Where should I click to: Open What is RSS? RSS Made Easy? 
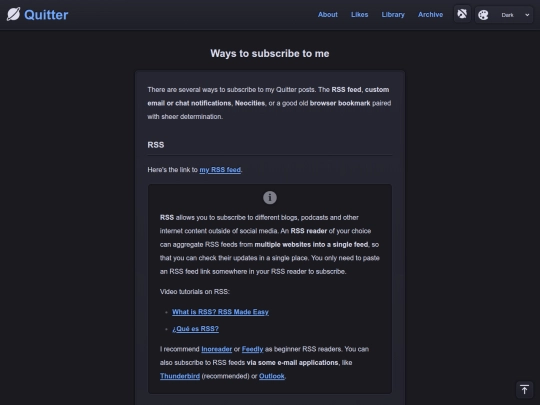tap(220, 312)
